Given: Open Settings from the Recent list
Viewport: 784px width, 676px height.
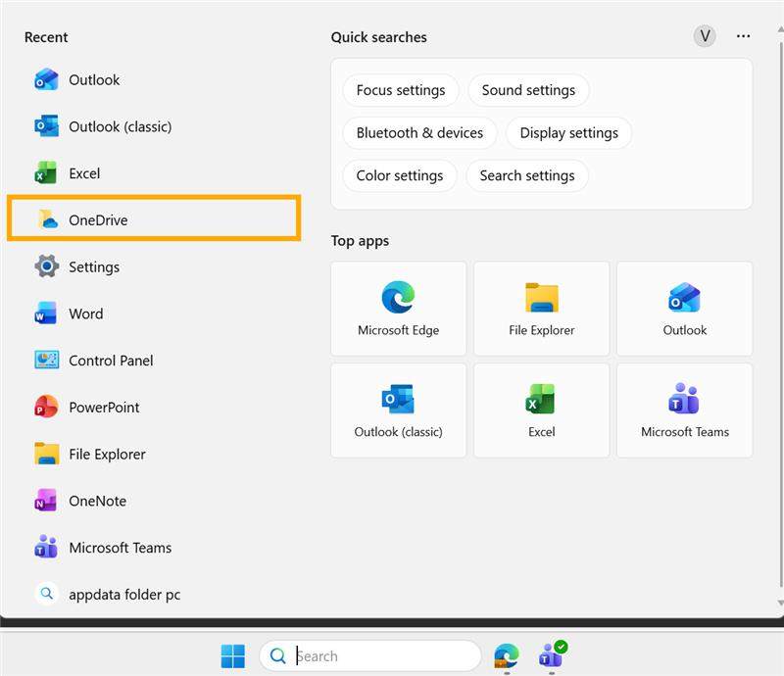Looking at the screenshot, I should [x=93, y=266].
